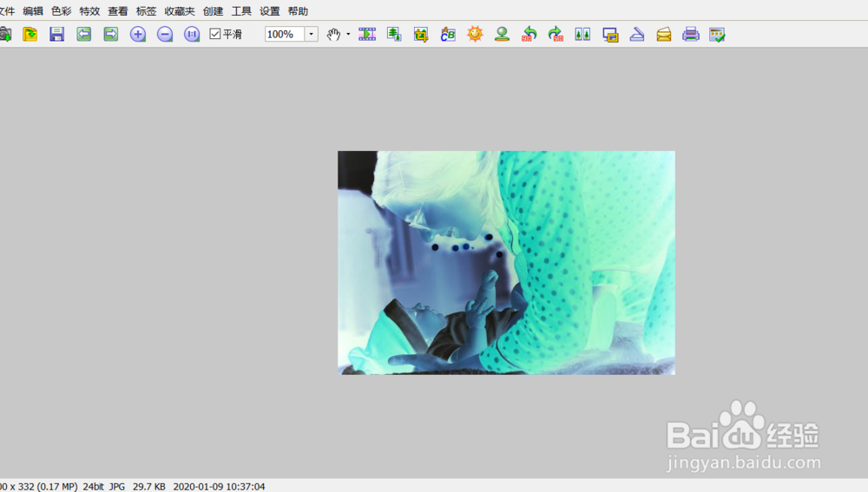The height and width of the screenshot is (492, 868).
Task: Open the zoom percentage dropdown arrow
Action: pos(311,35)
